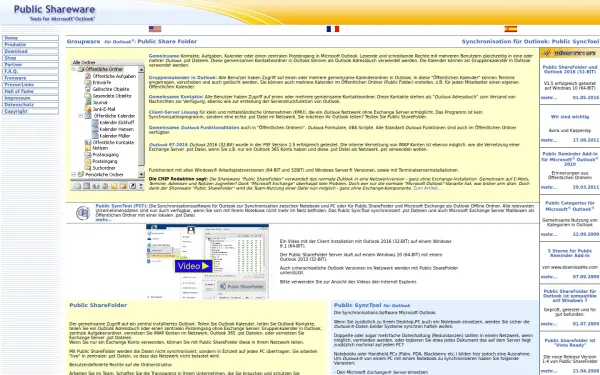Click the Öffentliche Kalender calendar icon

click(88, 116)
